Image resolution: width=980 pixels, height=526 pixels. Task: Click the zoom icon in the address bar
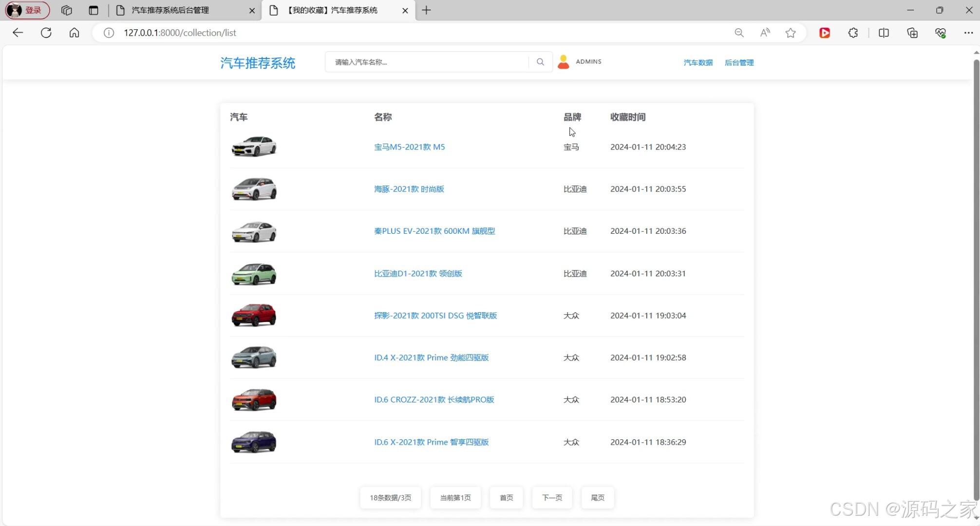[x=739, y=33]
